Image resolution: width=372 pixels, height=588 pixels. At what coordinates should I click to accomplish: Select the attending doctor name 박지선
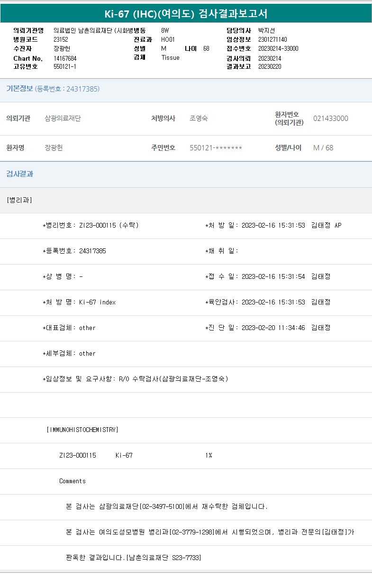point(266,31)
